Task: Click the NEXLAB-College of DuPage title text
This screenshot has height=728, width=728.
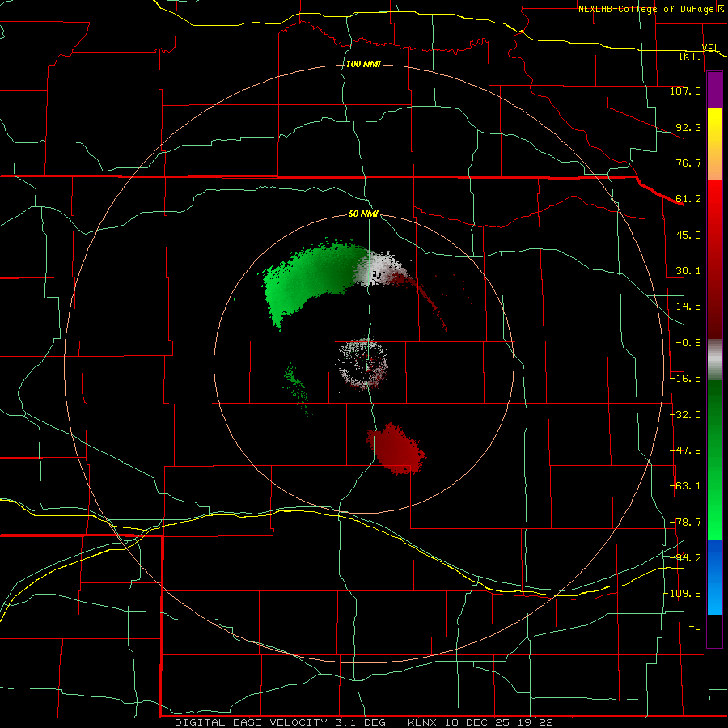Action: [645, 9]
